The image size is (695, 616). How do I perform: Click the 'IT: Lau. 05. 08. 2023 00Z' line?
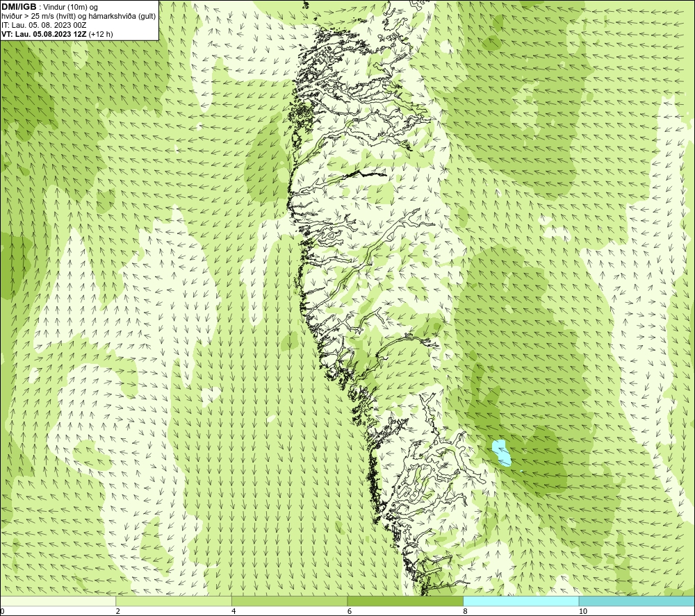(44, 25)
